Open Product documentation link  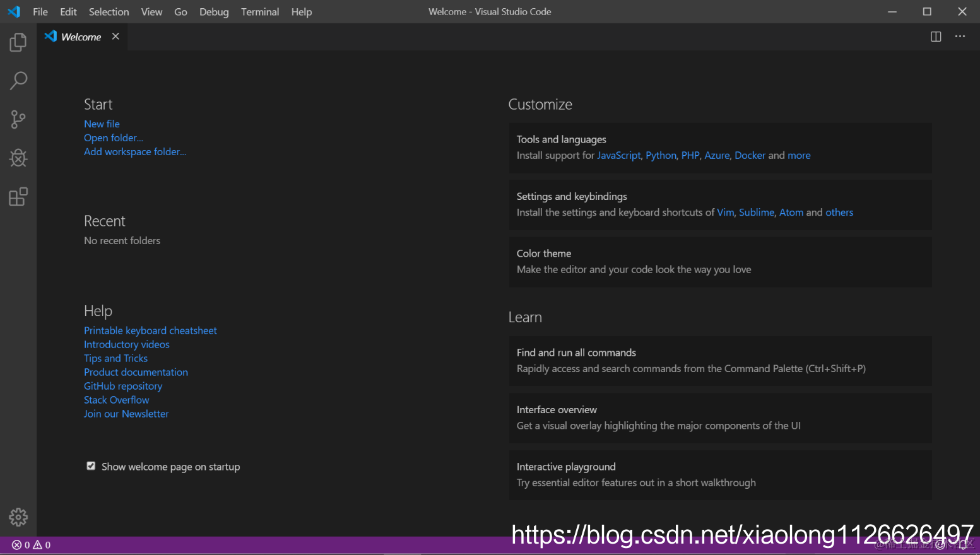point(136,372)
